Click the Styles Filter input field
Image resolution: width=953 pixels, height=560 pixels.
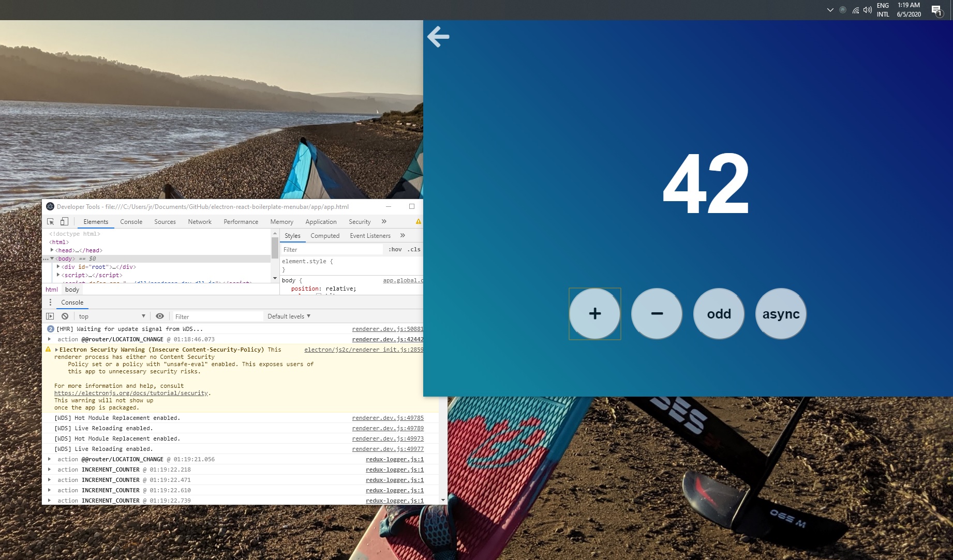[x=332, y=249]
